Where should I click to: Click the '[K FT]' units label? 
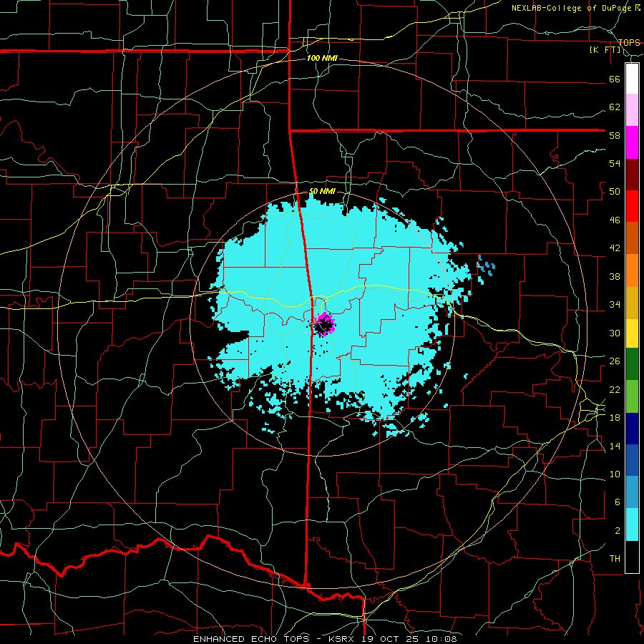(x=605, y=50)
